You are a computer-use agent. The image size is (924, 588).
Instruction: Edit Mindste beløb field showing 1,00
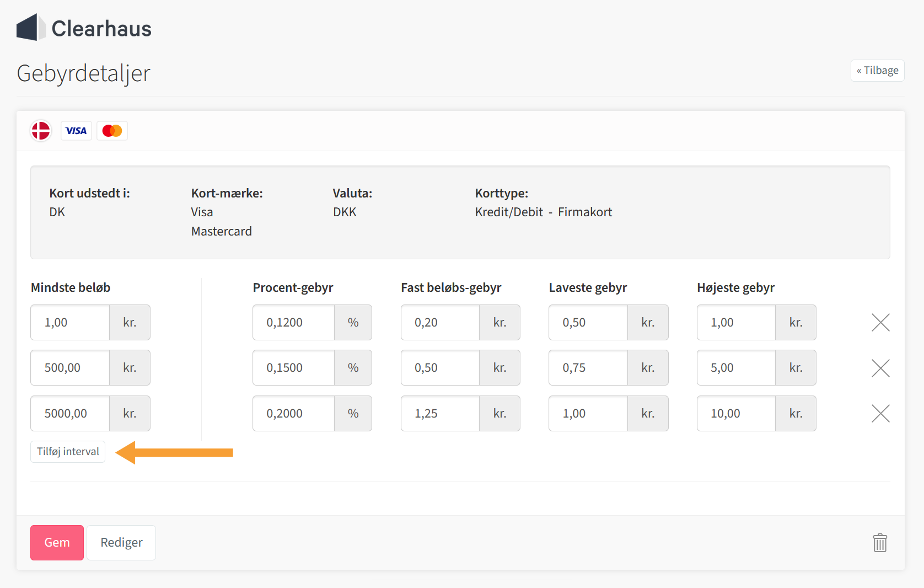[70, 323]
